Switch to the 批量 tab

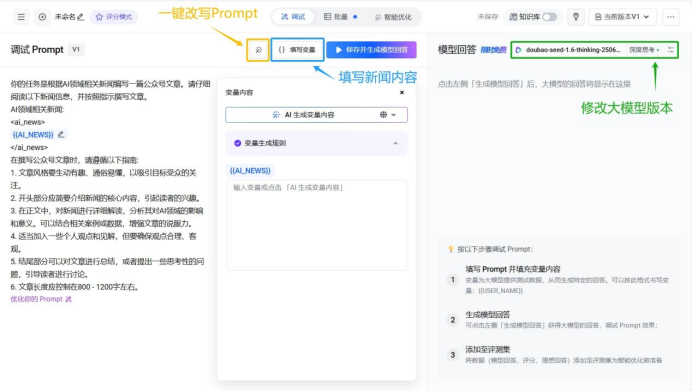(340, 17)
